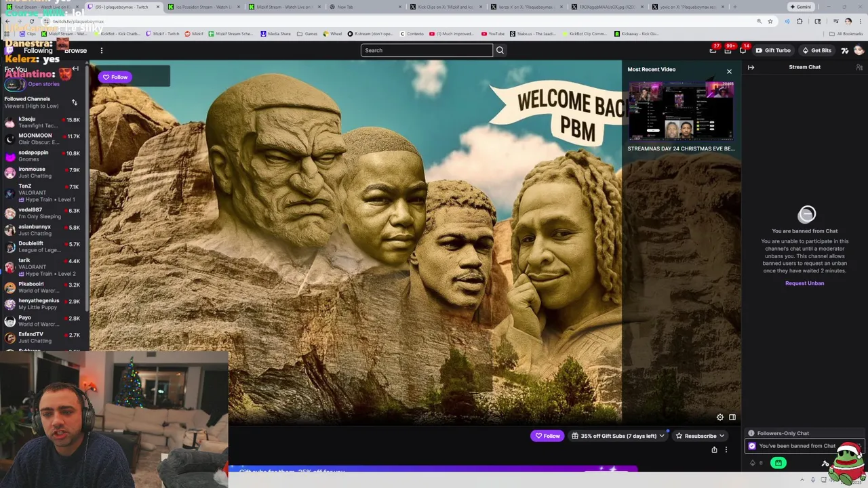Screen dimensions: 868x488
Task: Click the Request Unban link
Action: click(x=804, y=283)
